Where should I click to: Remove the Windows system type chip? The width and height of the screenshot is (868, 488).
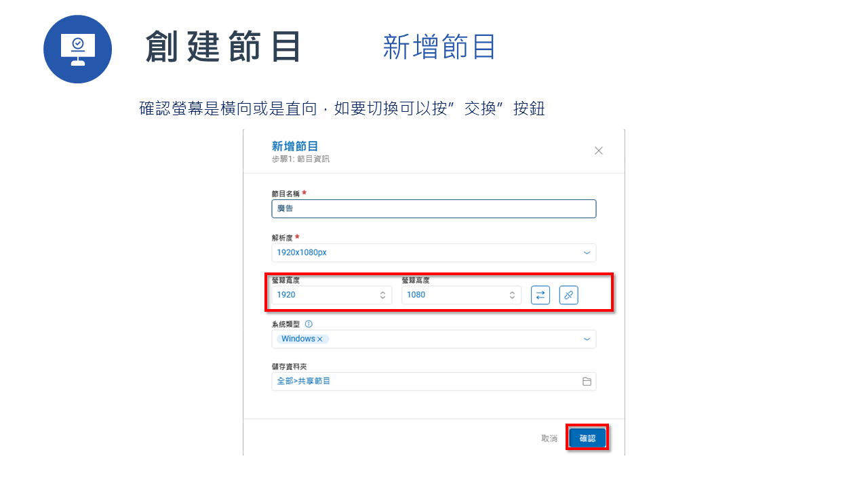click(x=320, y=338)
